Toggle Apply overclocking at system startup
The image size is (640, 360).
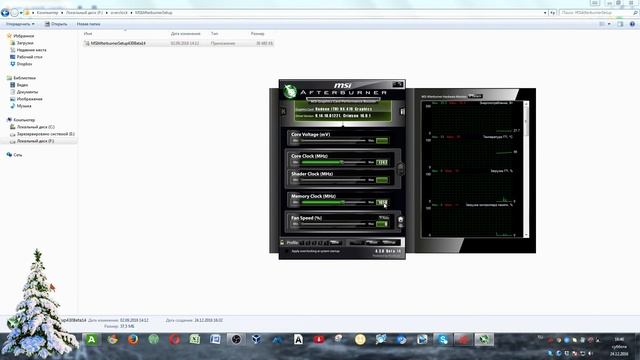tap(287, 251)
